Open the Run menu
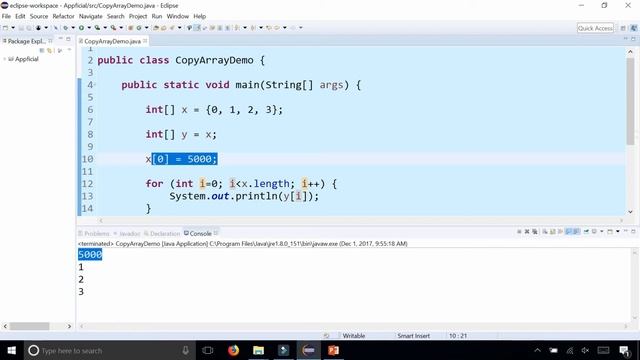This screenshot has height=360, width=640. pyautogui.click(x=157, y=16)
